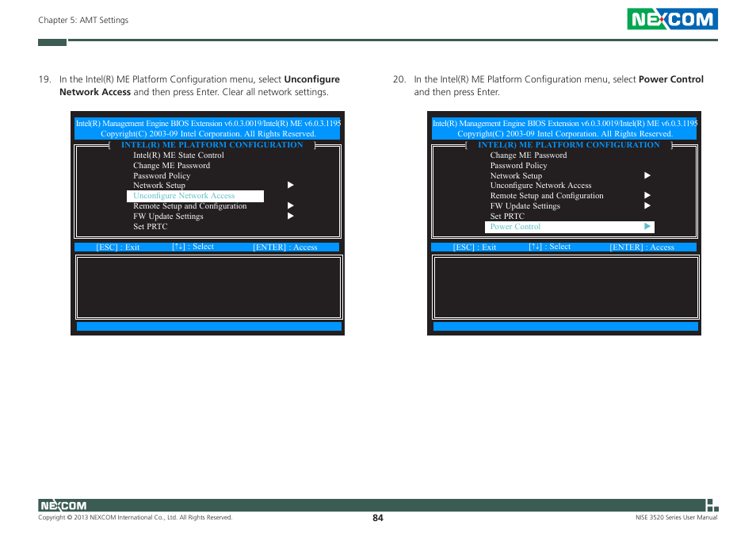Select Password Policy in left BIOS screen
756x533 pixels.
162,175
